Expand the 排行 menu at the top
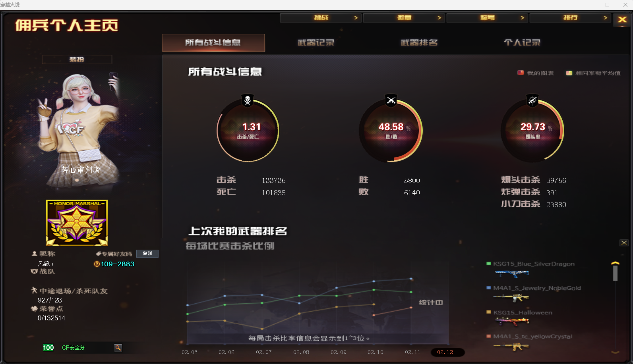Viewport: 633px width, 364px height. (x=570, y=18)
